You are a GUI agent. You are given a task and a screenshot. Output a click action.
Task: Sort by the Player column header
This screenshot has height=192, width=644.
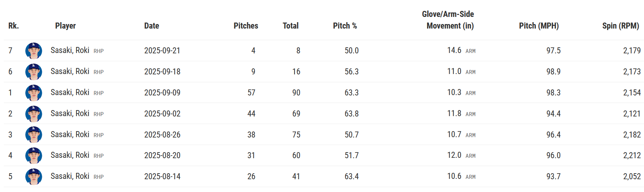click(66, 26)
